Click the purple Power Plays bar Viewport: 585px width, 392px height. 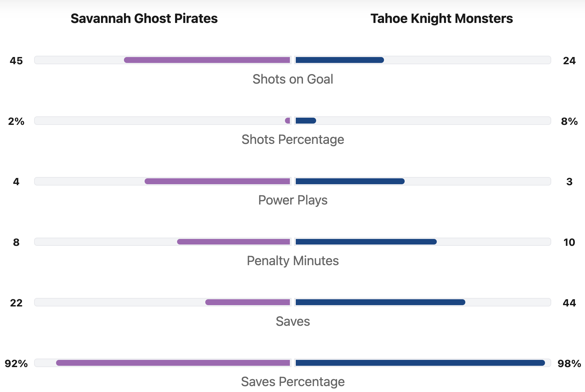pyautogui.click(x=217, y=181)
